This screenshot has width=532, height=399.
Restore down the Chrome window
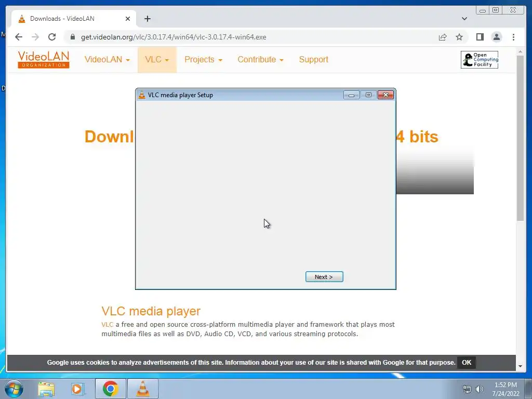point(495,10)
